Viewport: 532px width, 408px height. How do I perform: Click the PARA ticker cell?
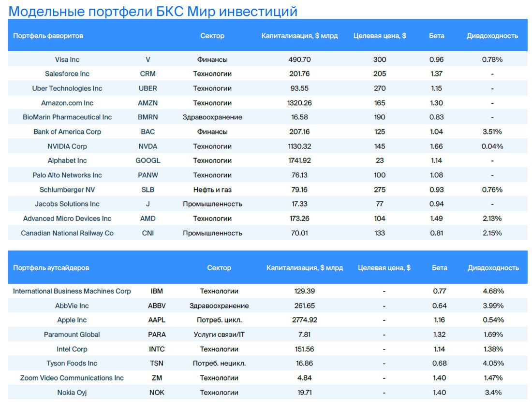click(157, 335)
